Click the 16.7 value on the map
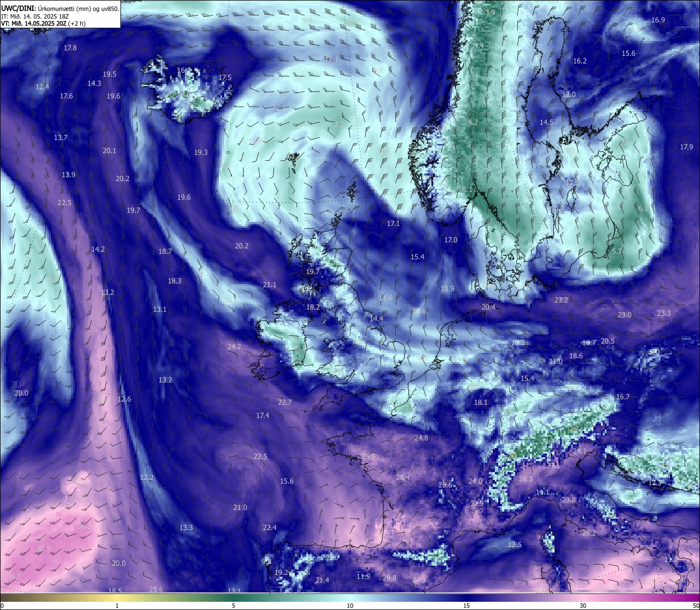 pos(623,397)
